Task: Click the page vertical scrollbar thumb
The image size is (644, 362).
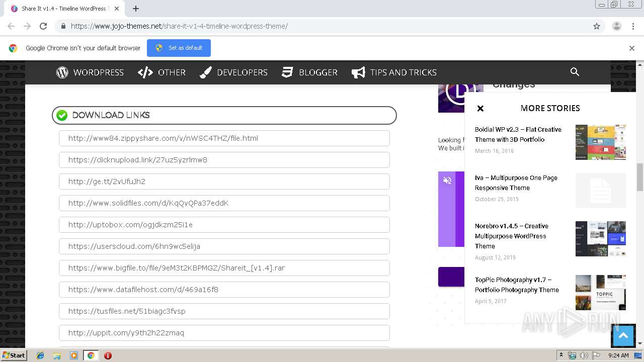Action: 640,177
